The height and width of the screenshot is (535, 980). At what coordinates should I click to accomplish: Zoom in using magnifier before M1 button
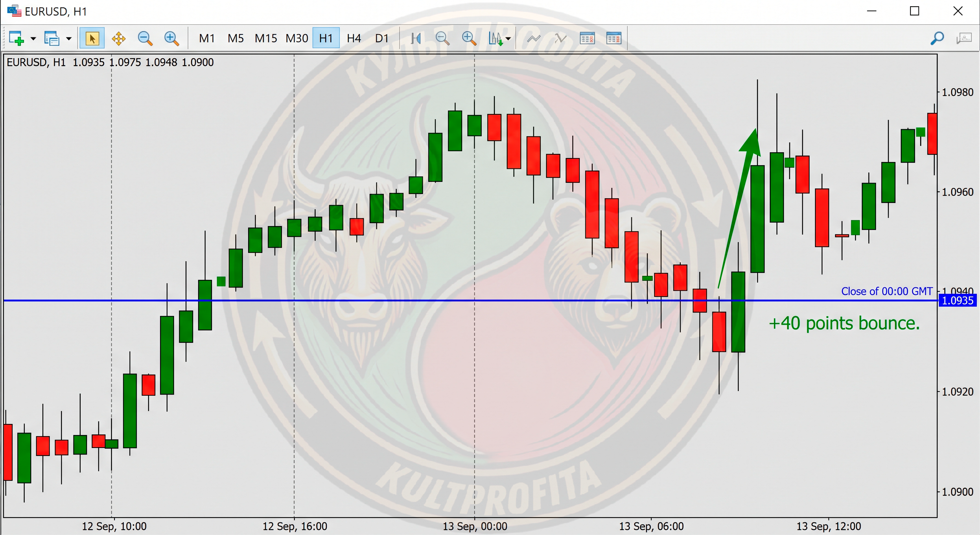[172, 38]
